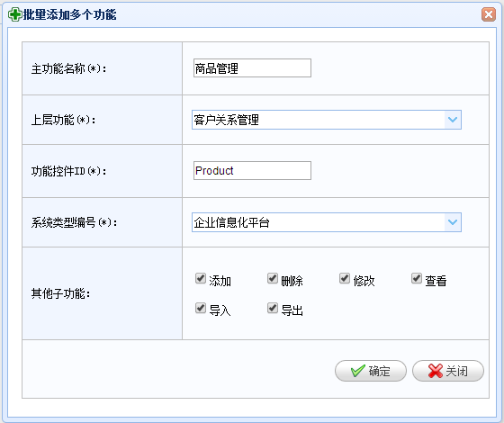Click the 其他子功能 label
The width and height of the screenshot is (504, 423).
61,293
